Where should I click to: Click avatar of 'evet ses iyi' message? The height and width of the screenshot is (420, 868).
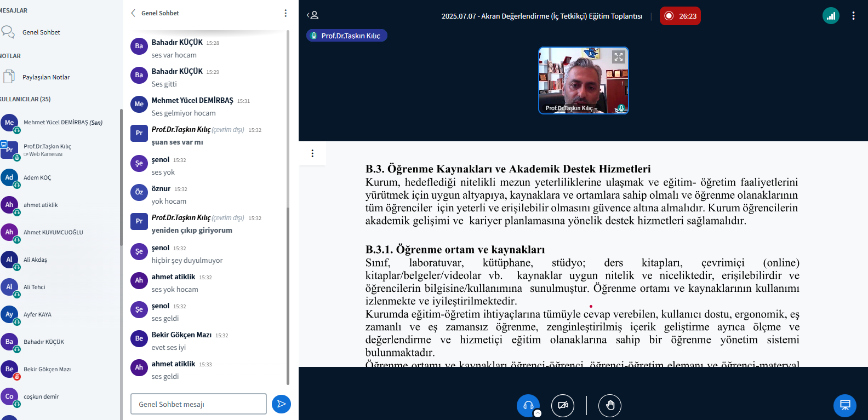click(x=139, y=338)
